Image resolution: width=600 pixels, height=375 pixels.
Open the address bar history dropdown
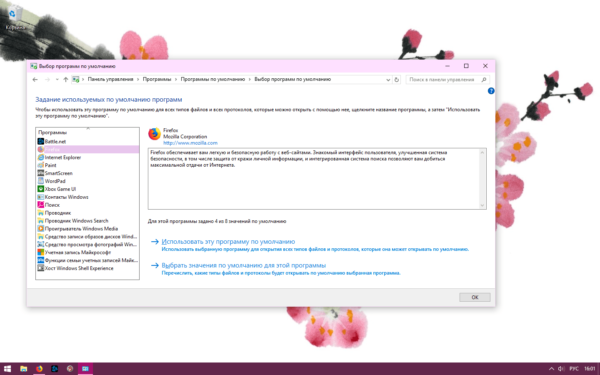pos(388,80)
